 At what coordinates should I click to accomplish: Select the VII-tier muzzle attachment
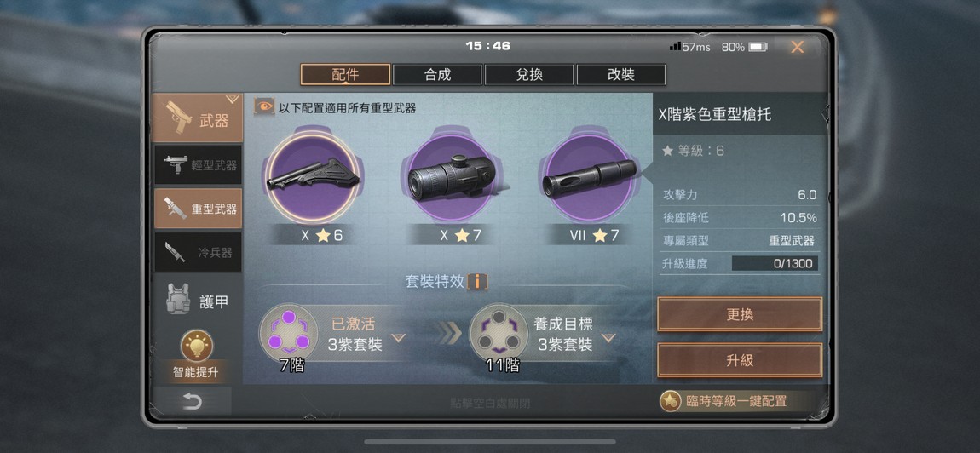(589, 177)
